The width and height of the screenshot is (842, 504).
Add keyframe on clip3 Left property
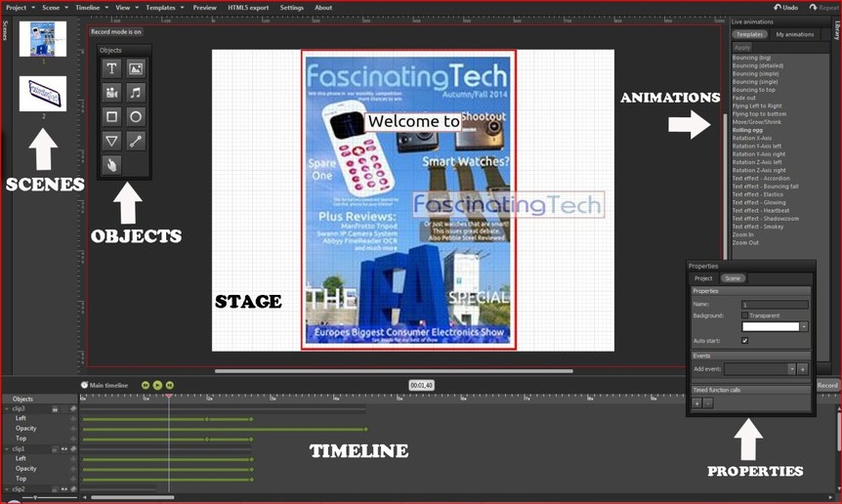73,418
